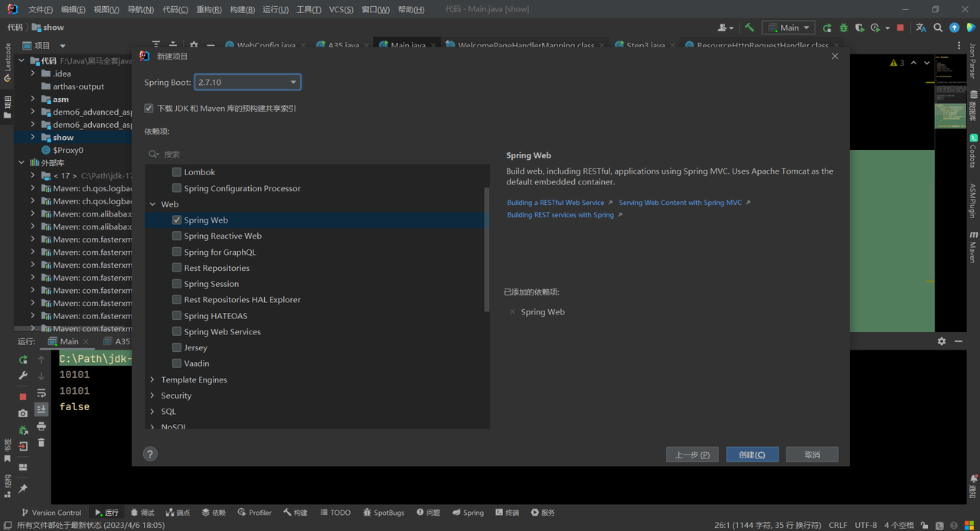Expand the .idea folder in project tree

(33, 73)
